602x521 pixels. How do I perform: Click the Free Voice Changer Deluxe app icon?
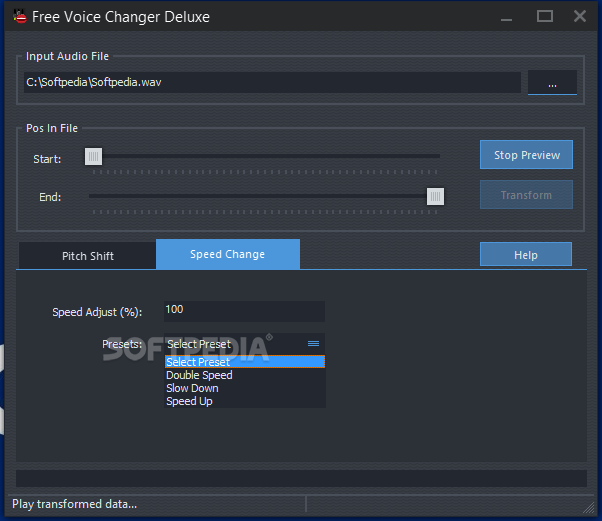[20, 17]
